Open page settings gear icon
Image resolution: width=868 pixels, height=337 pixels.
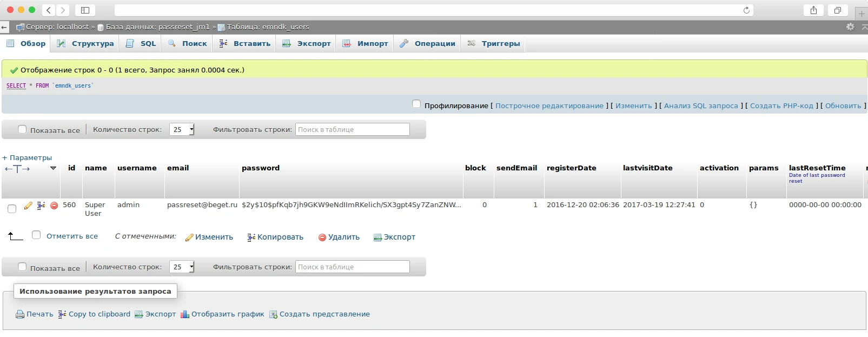851,27
